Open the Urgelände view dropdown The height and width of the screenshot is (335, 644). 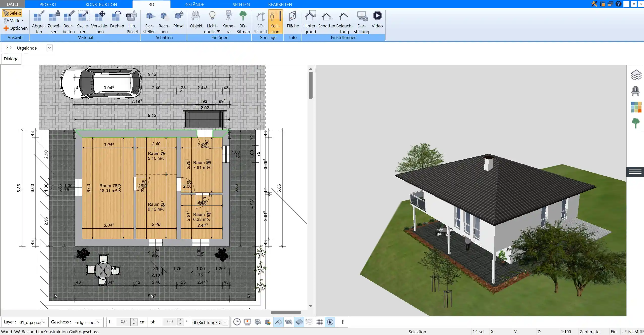pos(49,48)
